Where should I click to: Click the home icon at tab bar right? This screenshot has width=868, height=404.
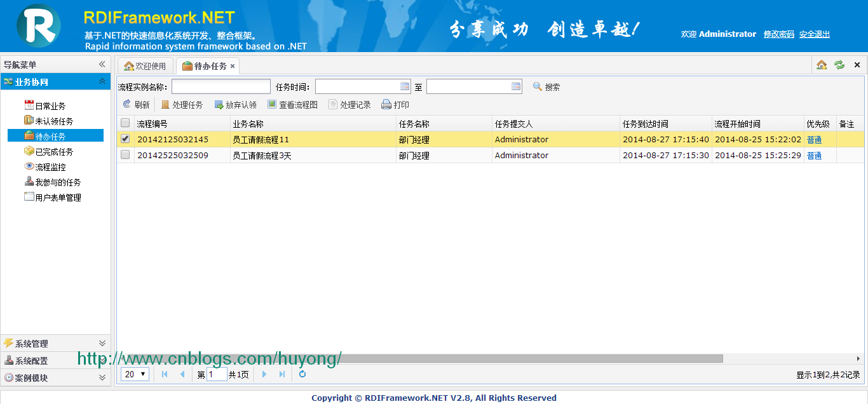coord(822,65)
